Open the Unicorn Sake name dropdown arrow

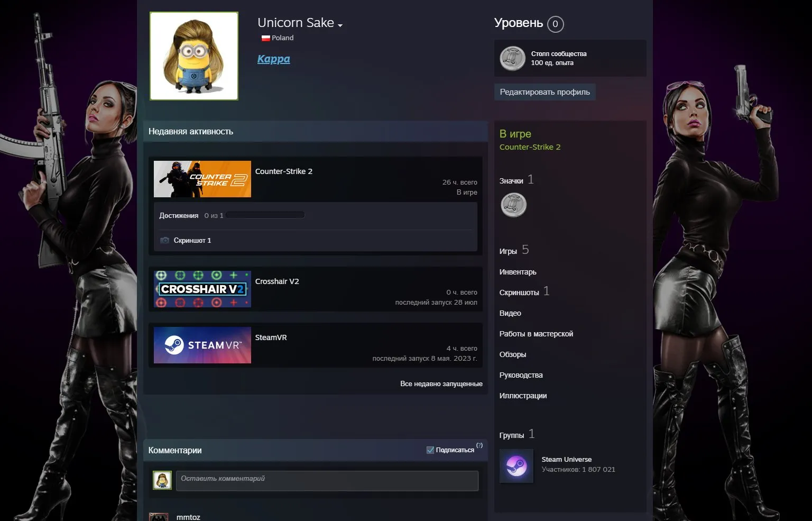[340, 25]
